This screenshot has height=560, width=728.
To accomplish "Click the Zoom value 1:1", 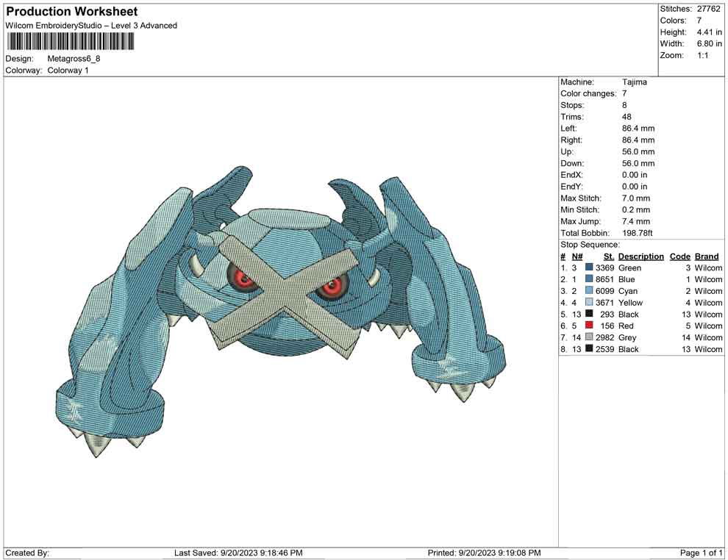I will pyautogui.click(x=702, y=55).
